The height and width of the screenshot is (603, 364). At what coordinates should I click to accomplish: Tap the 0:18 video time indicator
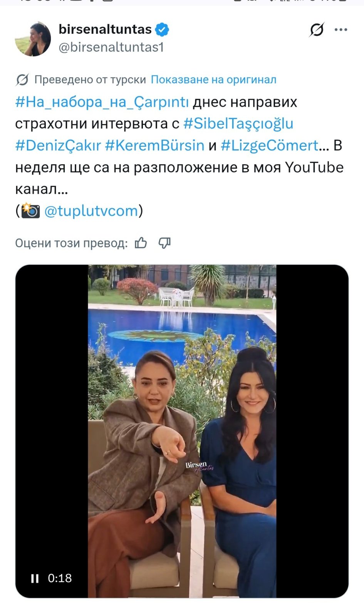pos(60,578)
